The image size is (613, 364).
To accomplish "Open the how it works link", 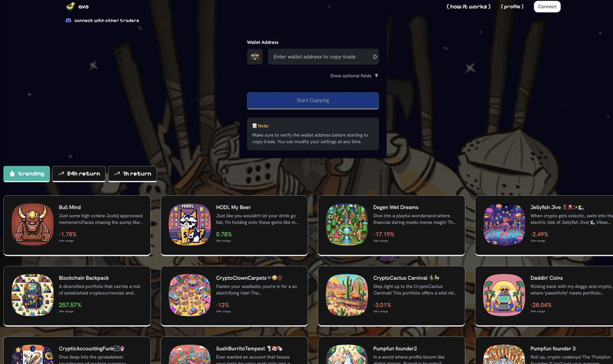I will coord(468,7).
